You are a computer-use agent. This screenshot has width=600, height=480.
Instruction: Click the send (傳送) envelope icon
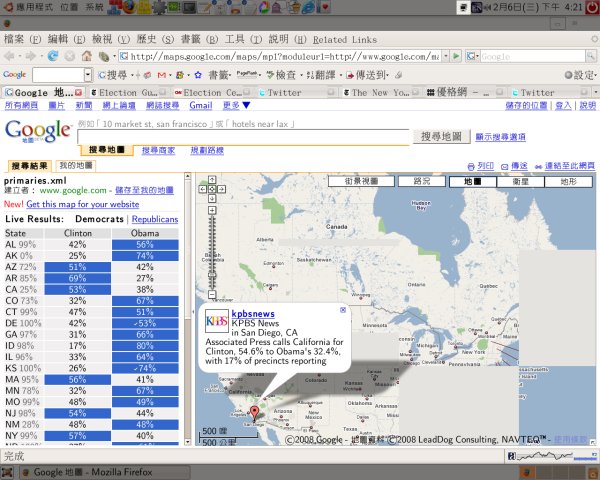coord(505,167)
